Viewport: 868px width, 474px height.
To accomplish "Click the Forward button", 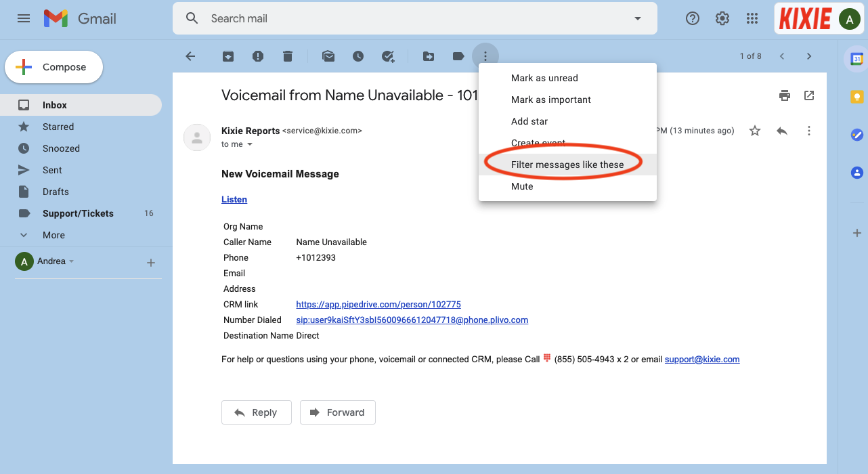I will click(x=338, y=412).
